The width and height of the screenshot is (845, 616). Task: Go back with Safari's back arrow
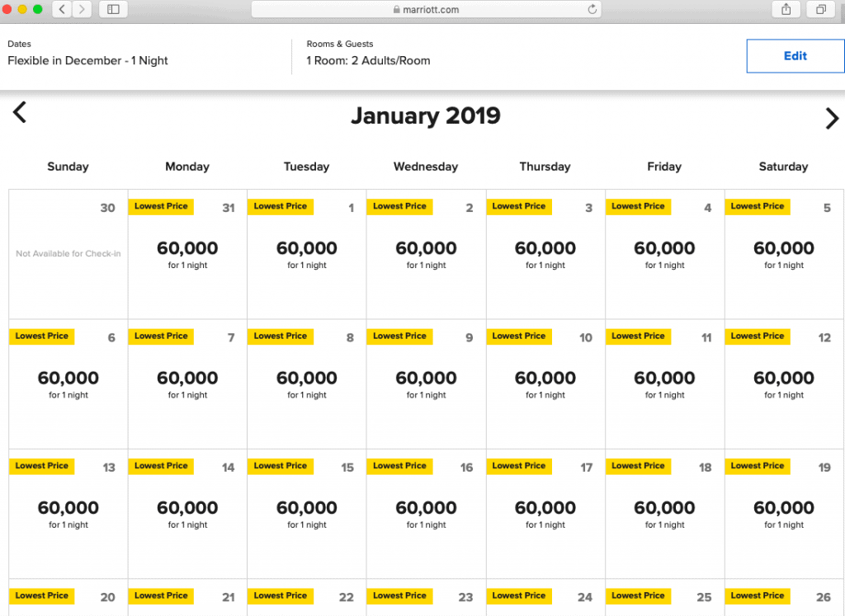coord(62,9)
